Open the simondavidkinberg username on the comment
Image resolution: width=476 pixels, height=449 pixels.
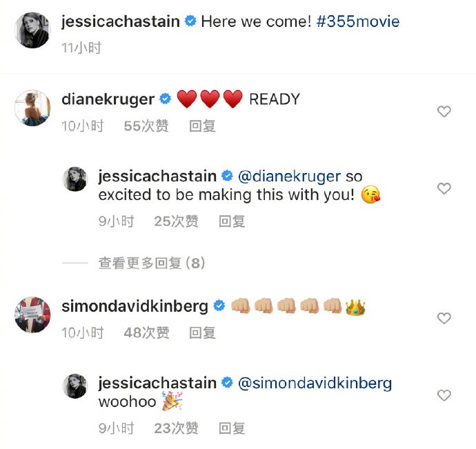tap(135, 306)
